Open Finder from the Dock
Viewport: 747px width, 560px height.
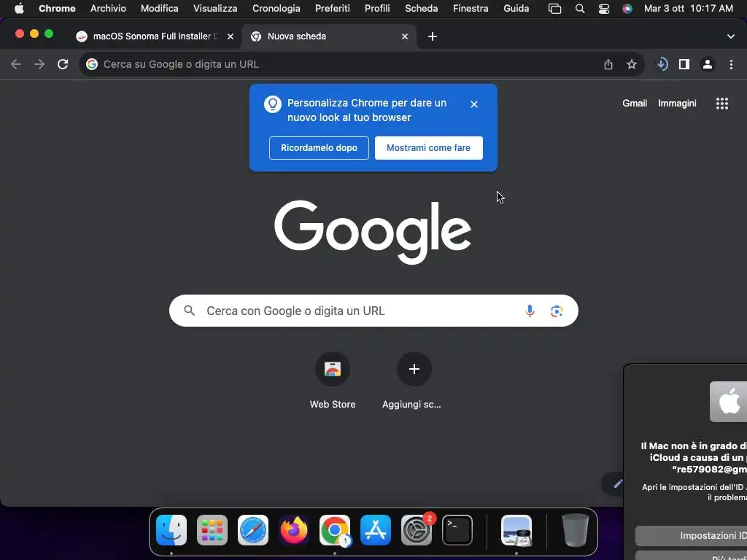[x=171, y=530]
